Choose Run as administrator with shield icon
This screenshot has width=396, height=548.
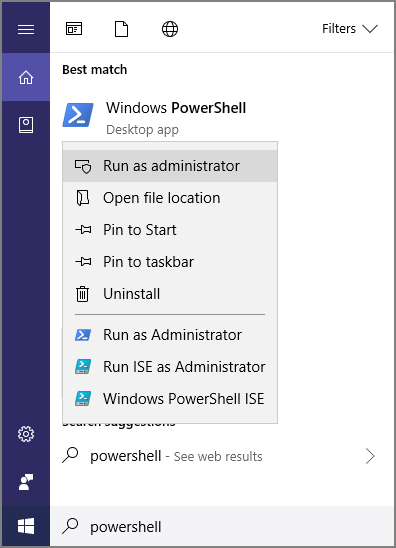(170, 166)
